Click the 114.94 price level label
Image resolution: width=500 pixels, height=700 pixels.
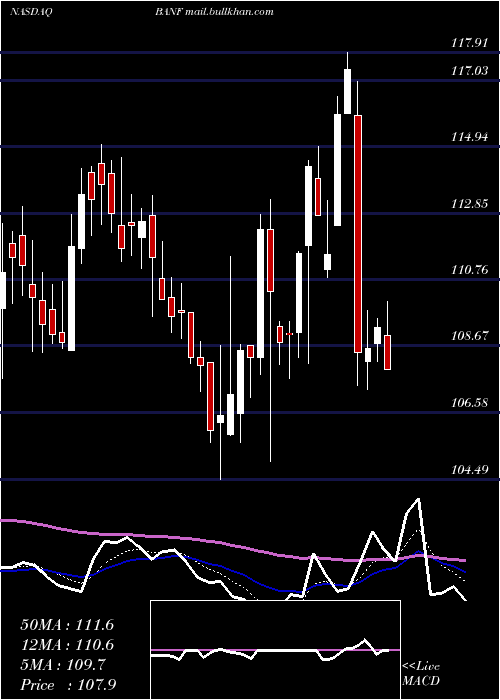469,137
